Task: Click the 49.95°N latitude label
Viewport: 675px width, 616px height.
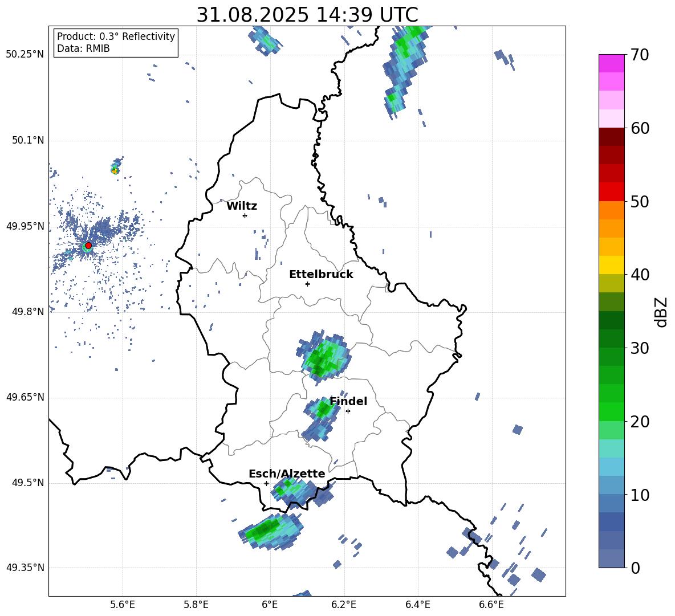Action: coord(25,226)
